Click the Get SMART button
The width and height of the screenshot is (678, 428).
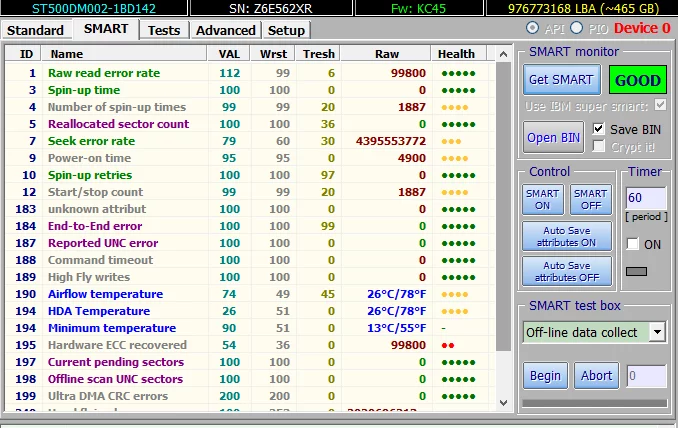coord(561,80)
